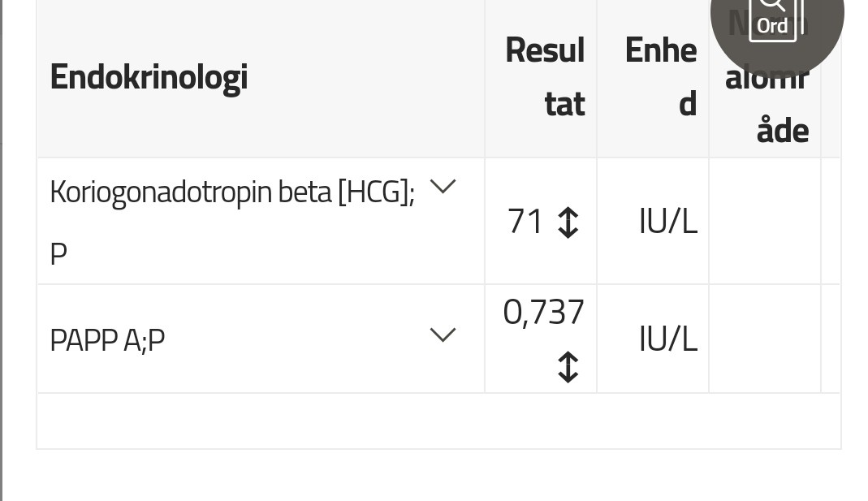
Task: Select the HCG result value 71
Action: (x=525, y=221)
